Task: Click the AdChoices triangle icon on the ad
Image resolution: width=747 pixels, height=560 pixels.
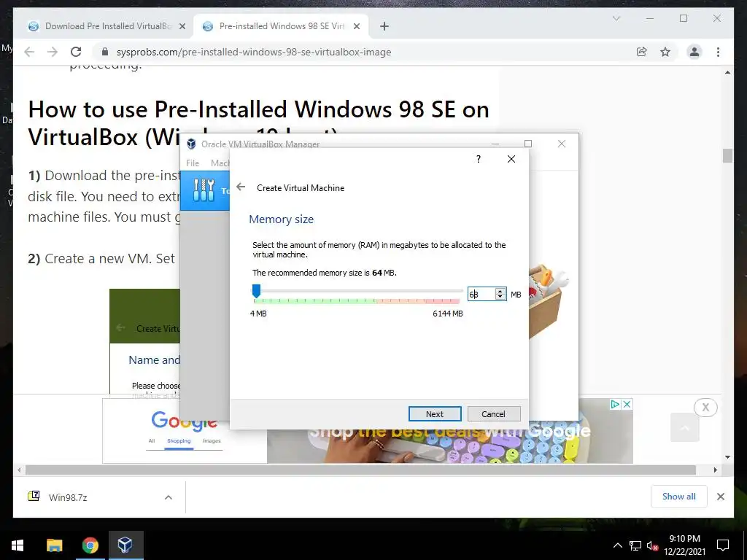Action: 615,404
